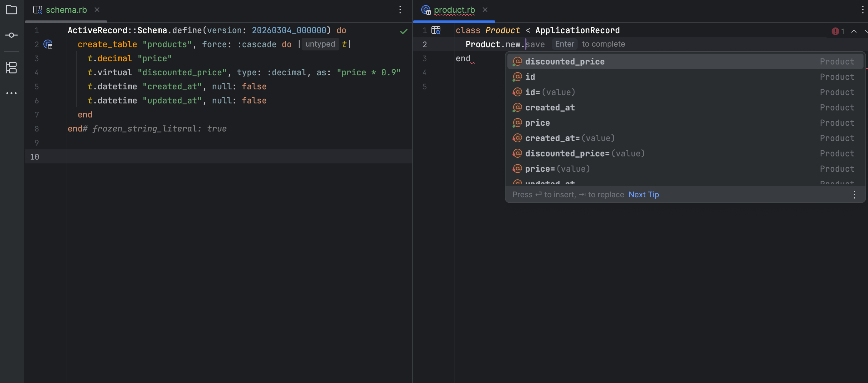Click the green inspections checkmark in schema.rb
The image size is (868, 383).
403,31
